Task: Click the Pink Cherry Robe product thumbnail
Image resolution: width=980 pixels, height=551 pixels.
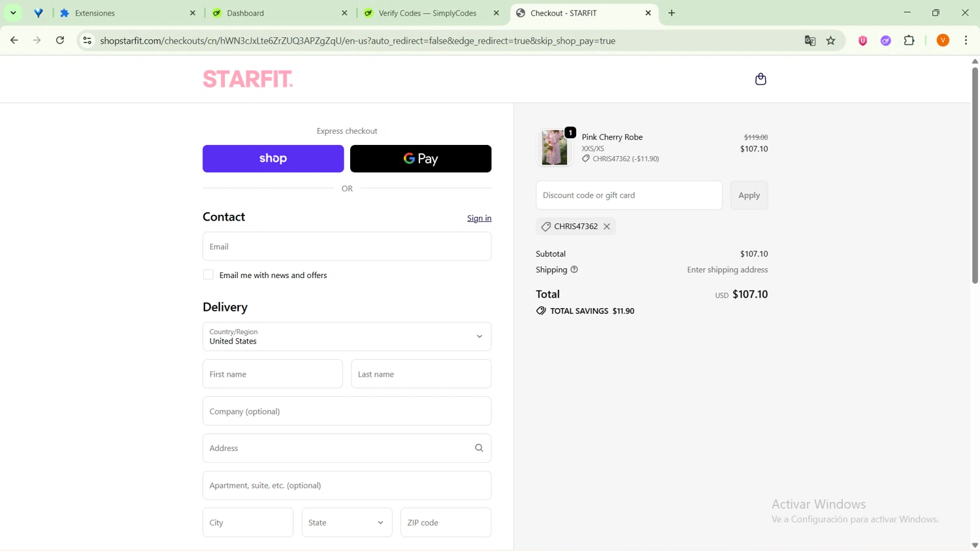Action: pyautogui.click(x=554, y=148)
